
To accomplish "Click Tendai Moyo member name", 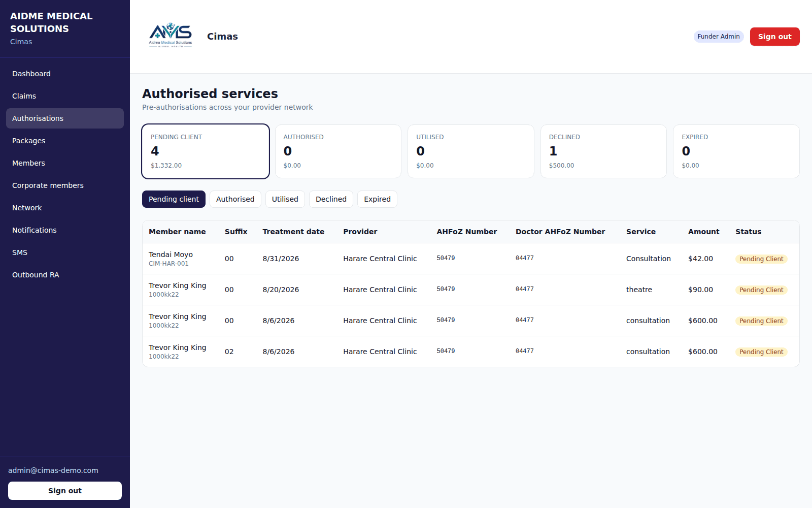I will click(x=171, y=255).
